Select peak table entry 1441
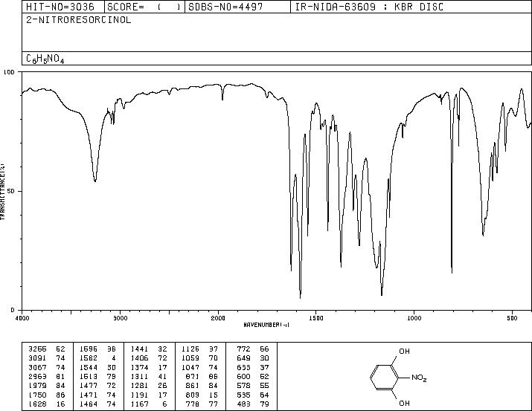532x411 pixels. (x=139, y=349)
